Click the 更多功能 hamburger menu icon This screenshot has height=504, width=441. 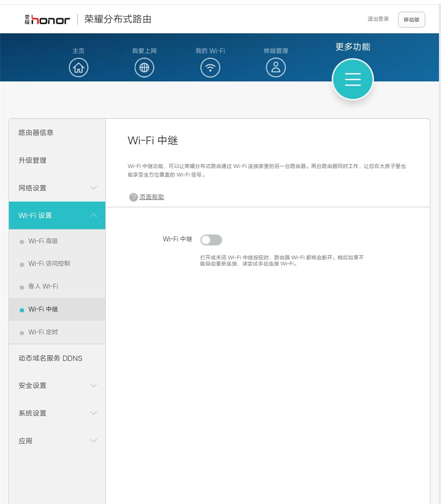tap(353, 79)
